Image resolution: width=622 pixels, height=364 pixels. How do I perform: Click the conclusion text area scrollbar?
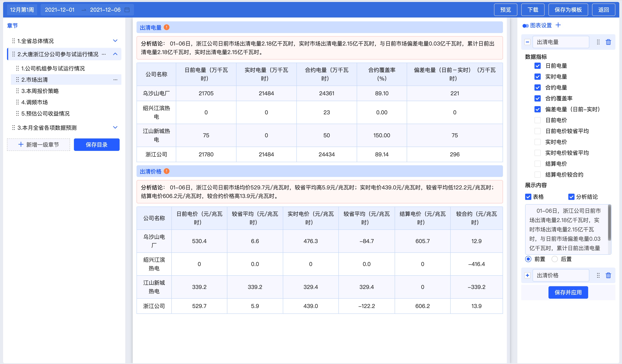pyautogui.click(x=609, y=223)
